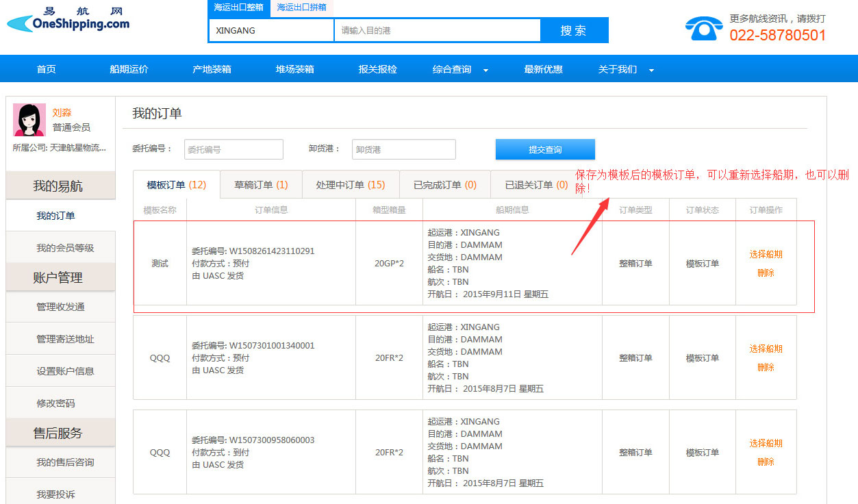Screen dimensions: 858x504
Task: Click 选择船期 for the 测试 order
Action: tap(766, 254)
